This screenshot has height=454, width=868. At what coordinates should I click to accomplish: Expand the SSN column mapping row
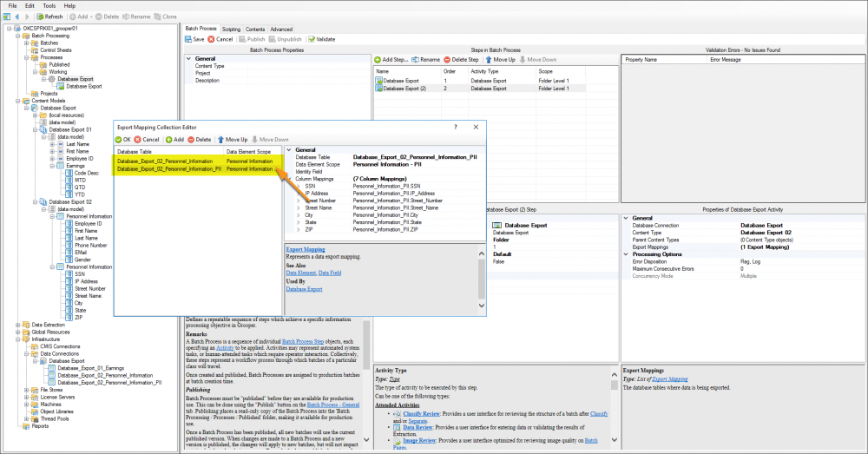299,186
